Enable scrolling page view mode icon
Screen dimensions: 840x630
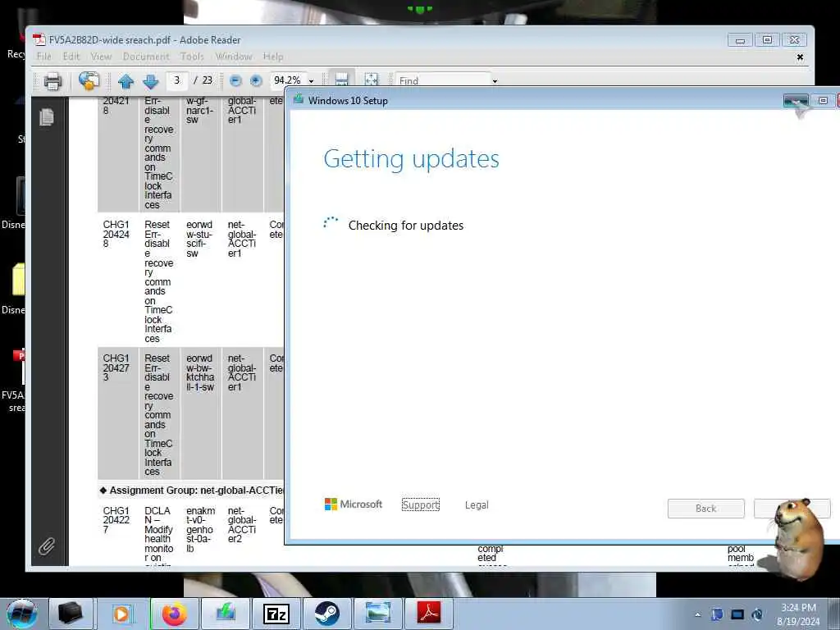pos(341,80)
